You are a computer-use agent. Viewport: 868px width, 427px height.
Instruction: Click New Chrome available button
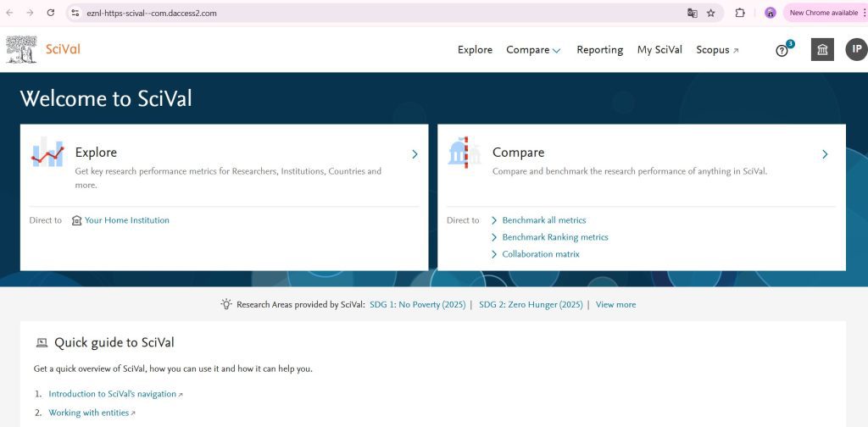coord(824,13)
